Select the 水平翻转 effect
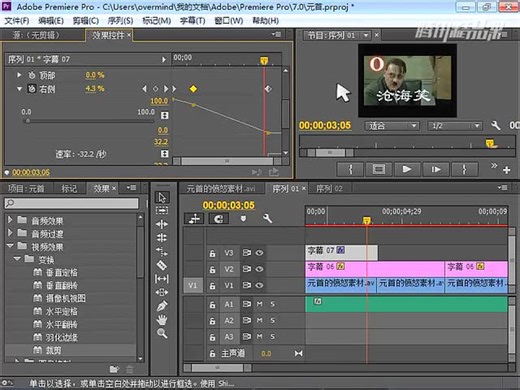 click(62, 324)
